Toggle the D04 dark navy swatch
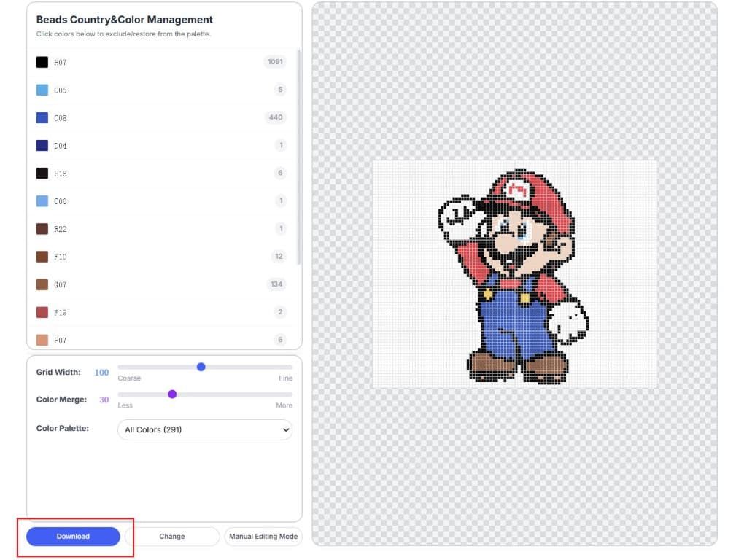 42,146
